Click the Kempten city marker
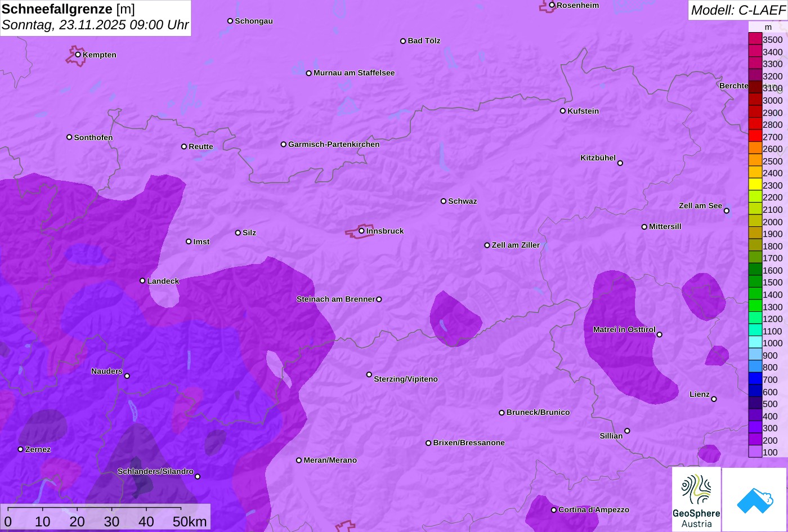Viewport: 788px width, 532px height. click(x=78, y=55)
